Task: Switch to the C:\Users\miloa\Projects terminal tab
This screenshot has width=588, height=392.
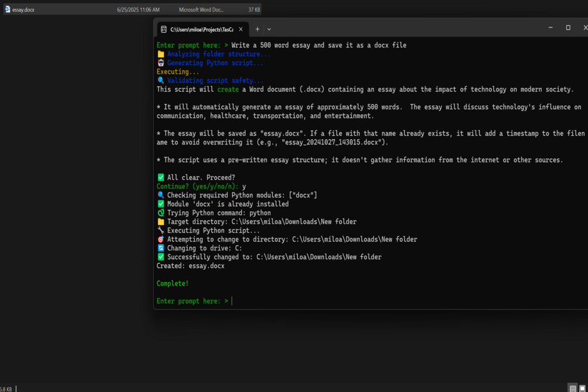Action: 201,29
